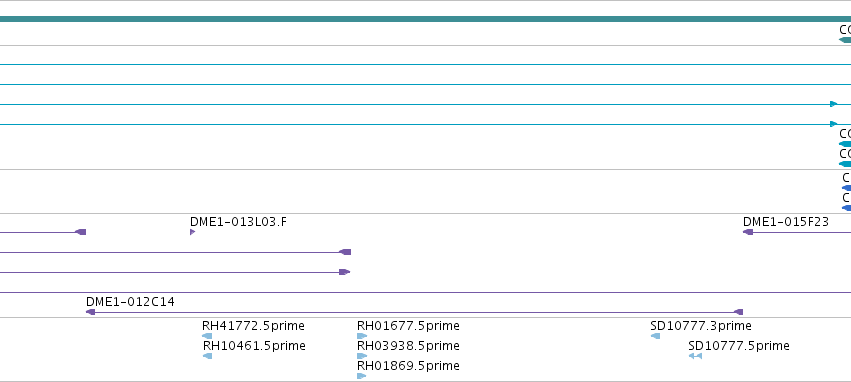Open the RH03938.5prime text label
This screenshot has width=851, height=382.
408,346
